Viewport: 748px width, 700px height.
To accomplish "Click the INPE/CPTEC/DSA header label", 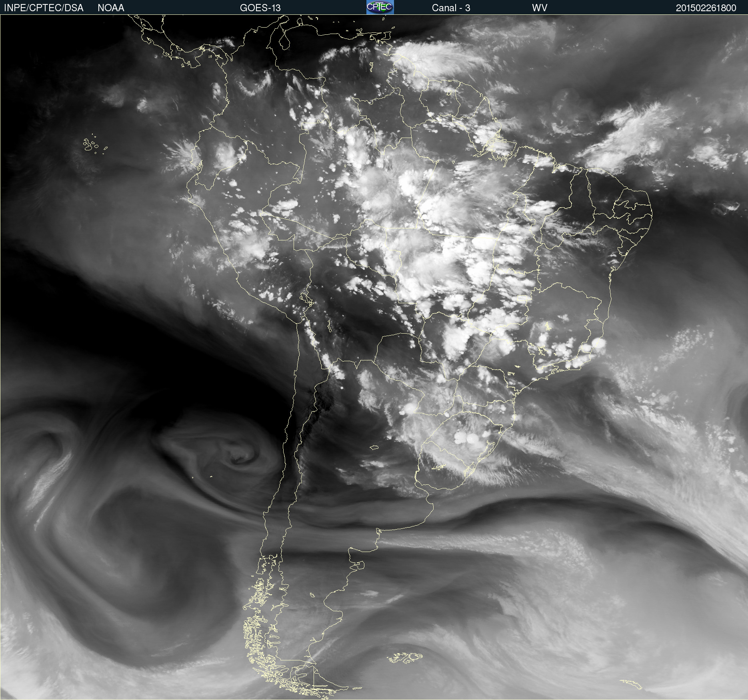I will [44, 8].
